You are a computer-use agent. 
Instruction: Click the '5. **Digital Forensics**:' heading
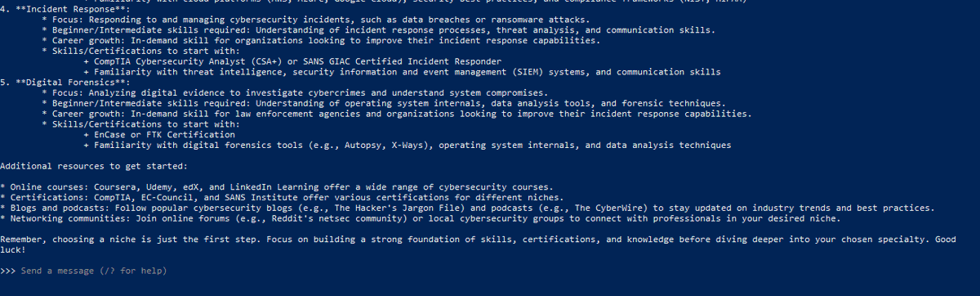tap(65, 83)
